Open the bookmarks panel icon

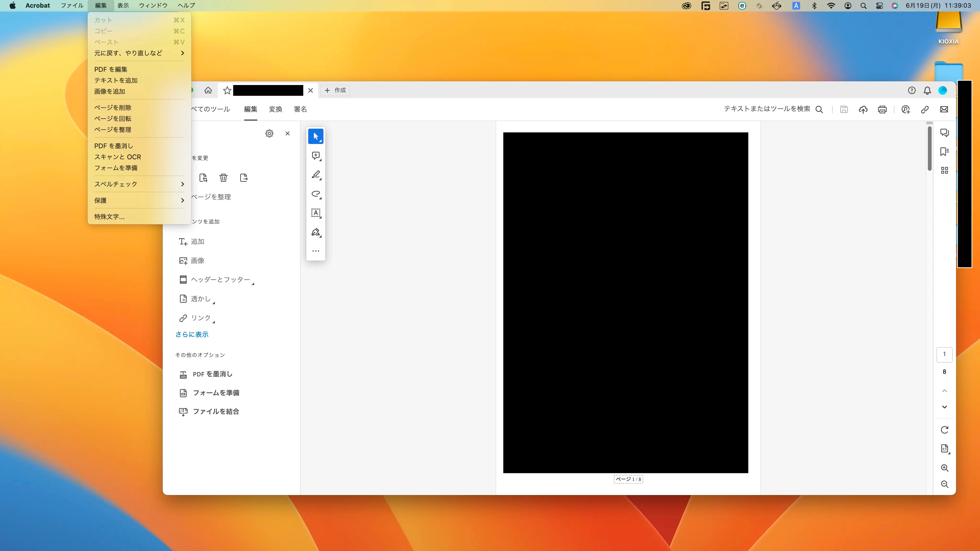[x=944, y=151]
